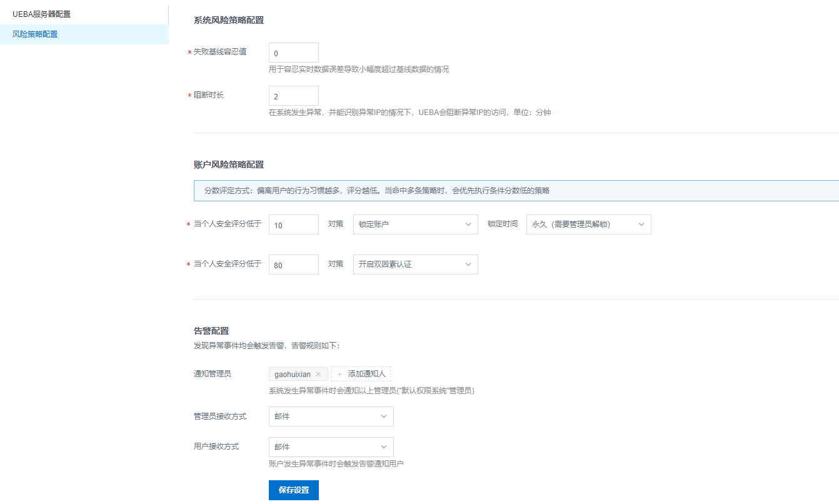Click the chevron arrow of 管理员接收方式 selector
The image size is (839, 504).
click(384, 416)
